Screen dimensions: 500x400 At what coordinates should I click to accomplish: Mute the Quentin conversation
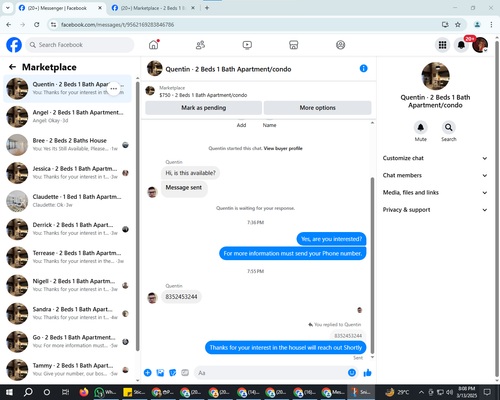tap(420, 127)
